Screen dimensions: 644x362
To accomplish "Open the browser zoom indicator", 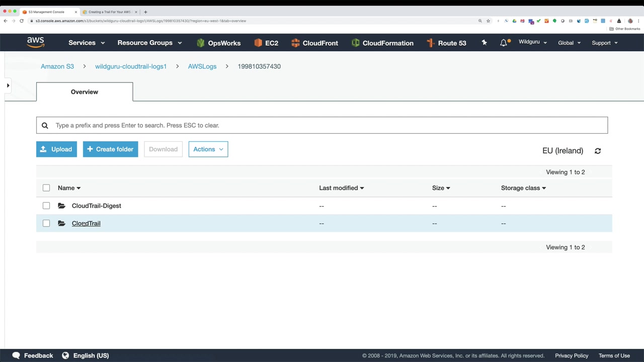I will tap(480, 21).
